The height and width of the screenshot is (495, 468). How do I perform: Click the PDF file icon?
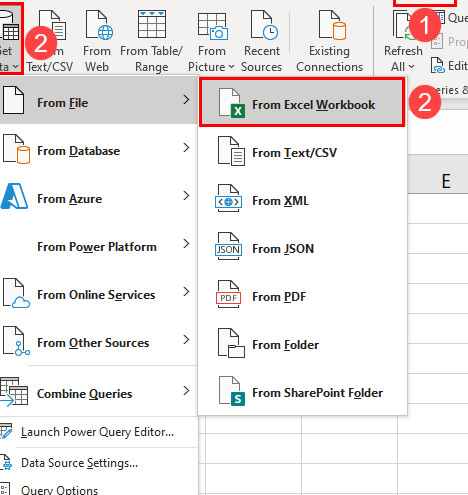(x=229, y=294)
